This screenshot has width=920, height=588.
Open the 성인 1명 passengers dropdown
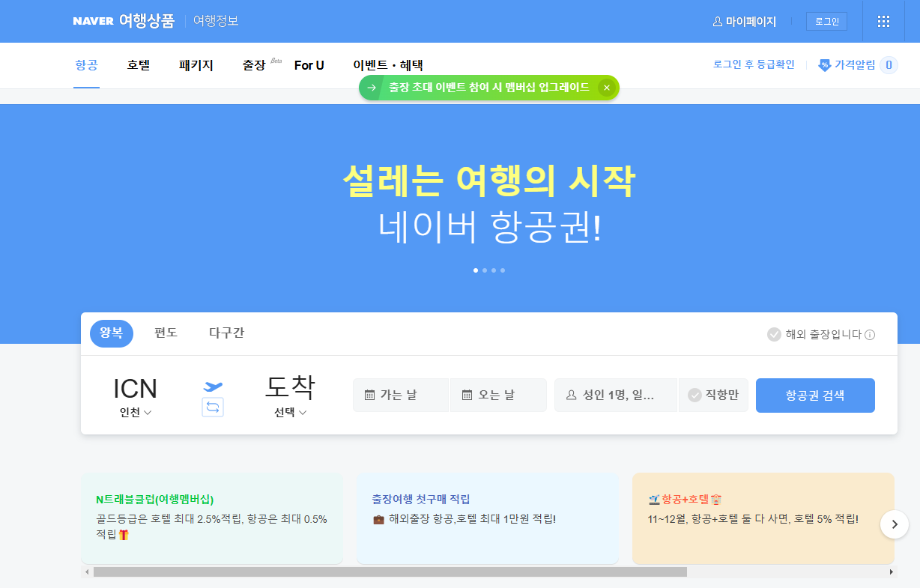616,395
